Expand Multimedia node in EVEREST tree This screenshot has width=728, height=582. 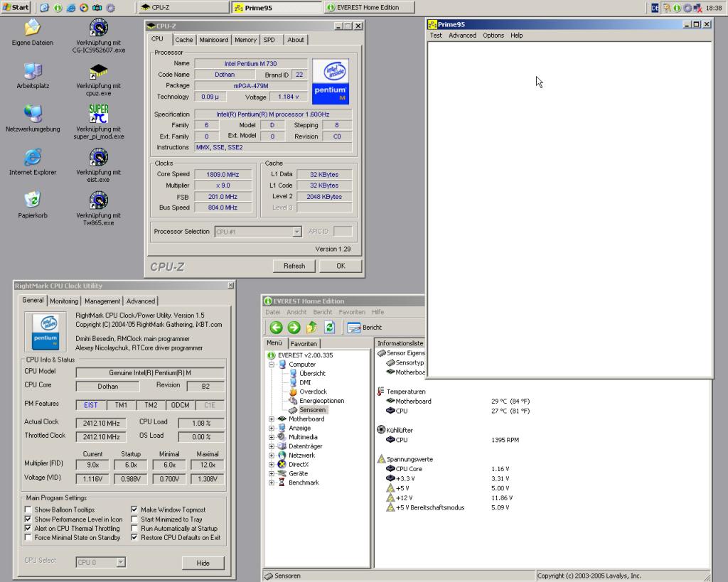(x=272, y=437)
